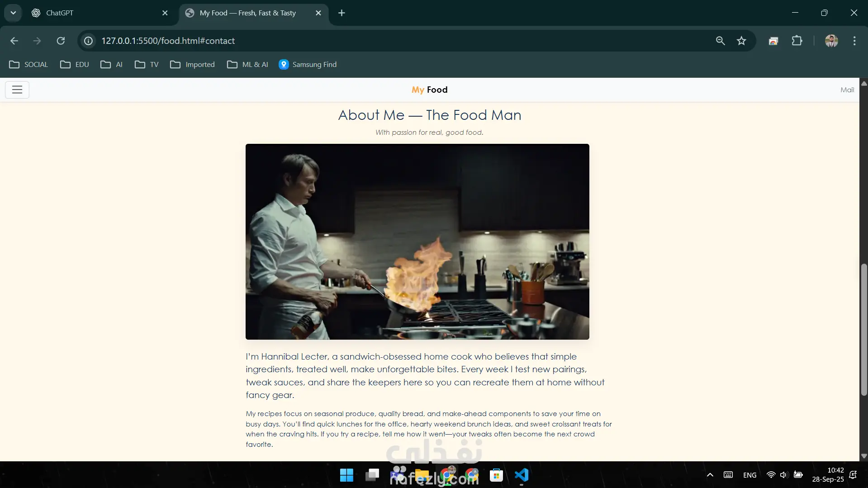View site information for 127.0.0.1
This screenshot has width=868, height=488.
click(x=89, y=41)
